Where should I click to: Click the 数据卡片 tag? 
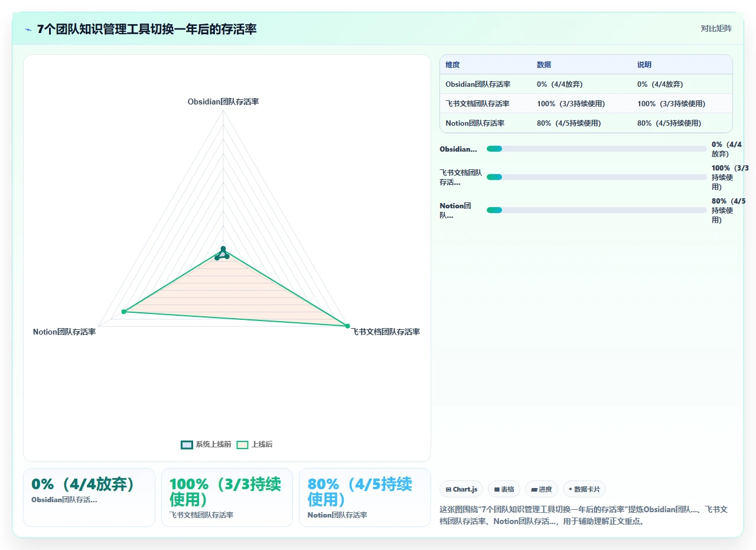(x=584, y=489)
